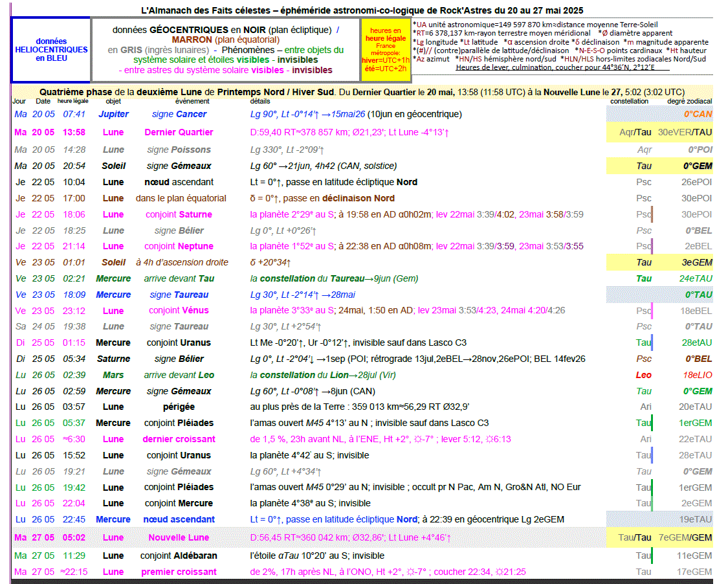Click the "19eTAU" zodiac degree cell
Viewport: 728px width, 584px height.
(696, 519)
